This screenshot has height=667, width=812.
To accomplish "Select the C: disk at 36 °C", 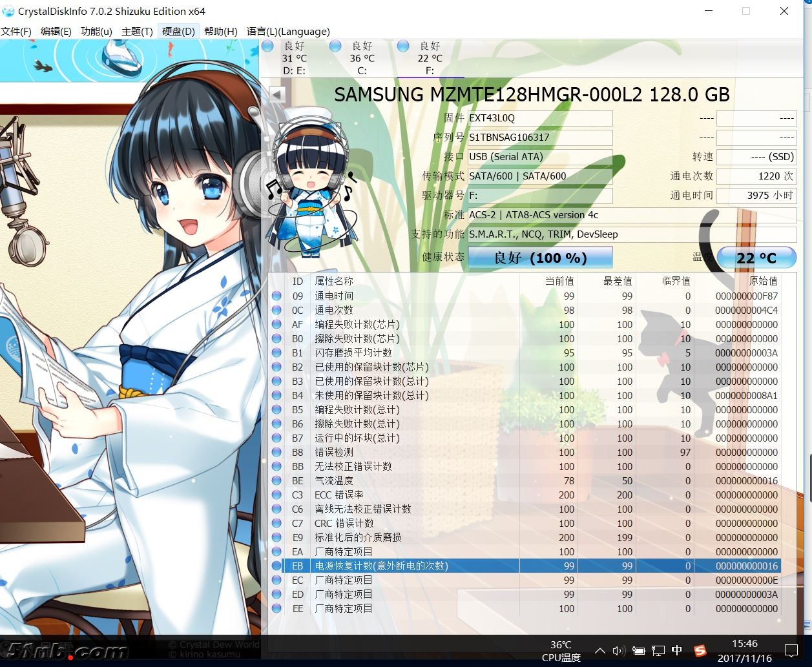I will click(361, 58).
